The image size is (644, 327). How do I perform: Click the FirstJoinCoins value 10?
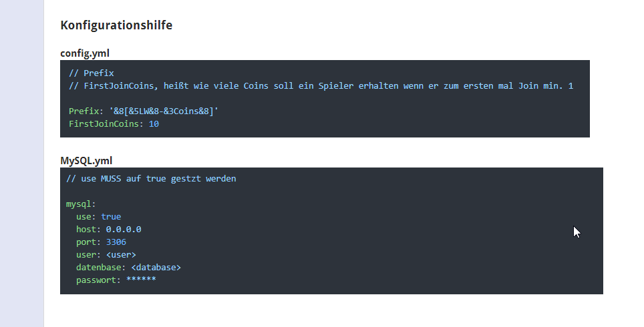click(x=154, y=124)
